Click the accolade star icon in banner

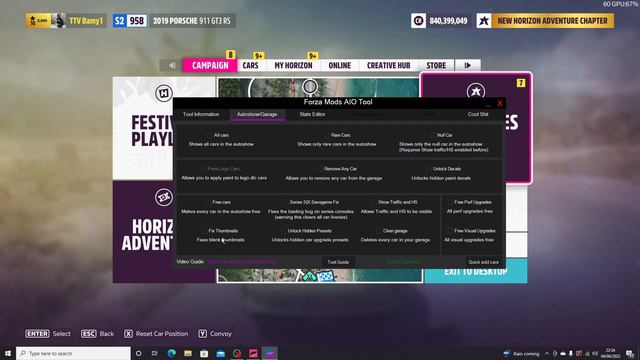[484, 21]
